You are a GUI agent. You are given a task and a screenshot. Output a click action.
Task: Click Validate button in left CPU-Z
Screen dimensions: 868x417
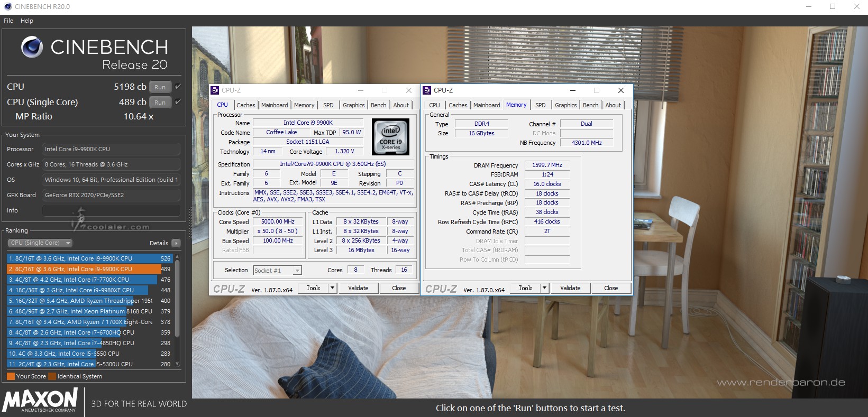point(358,288)
